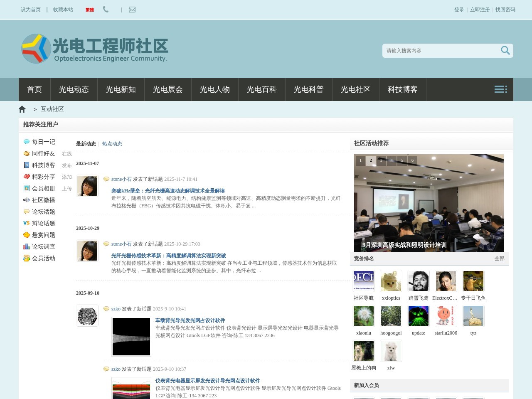Open the home breadcrumb house icon
This screenshot has width=532, height=399.
pos(22,109)
